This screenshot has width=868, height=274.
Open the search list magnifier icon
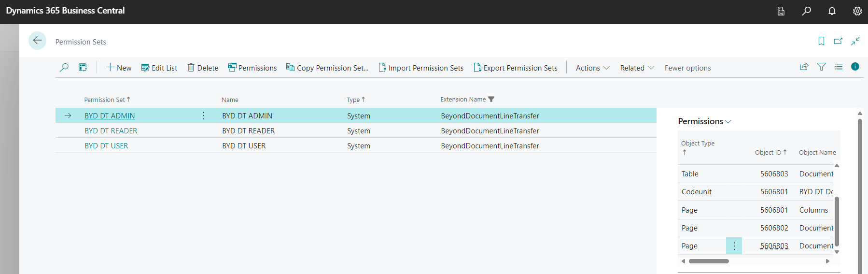pyautogui.click(x=64, y=68)
